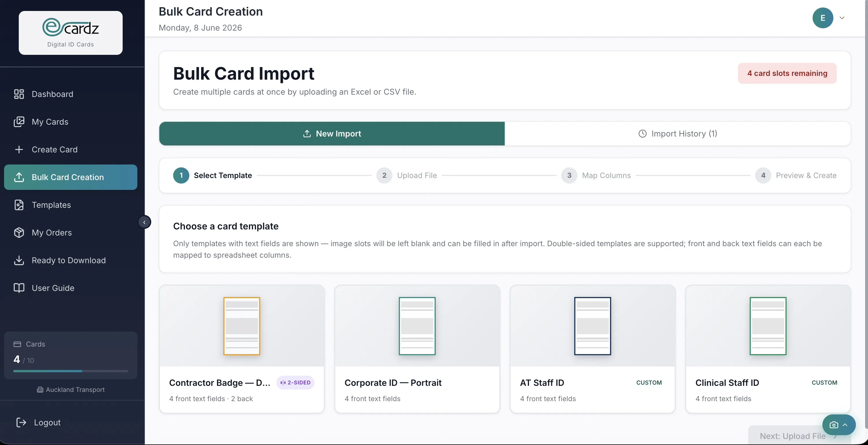Click the Select Template step label
The image size is (868, 445).
[x=223, y=175]
